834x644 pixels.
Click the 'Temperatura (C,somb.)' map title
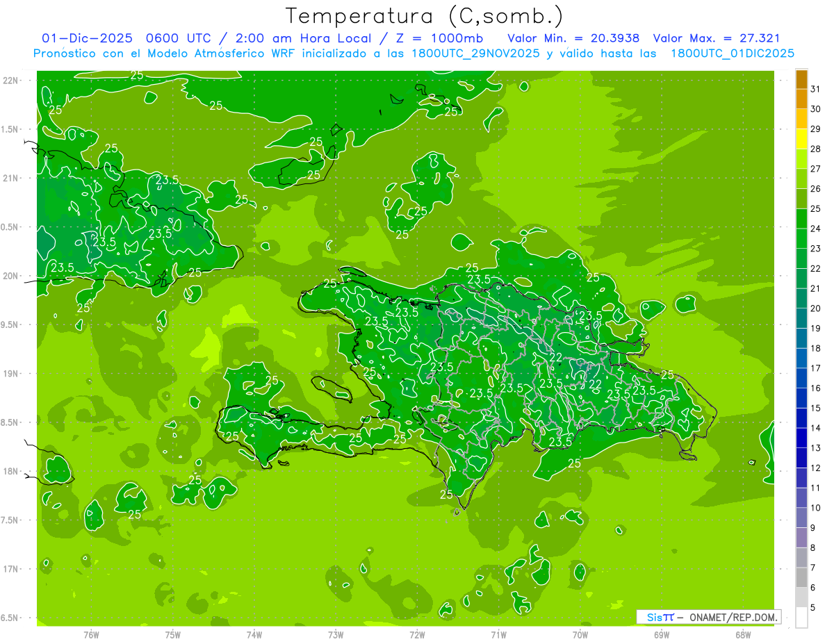click(x=425, y=16)
